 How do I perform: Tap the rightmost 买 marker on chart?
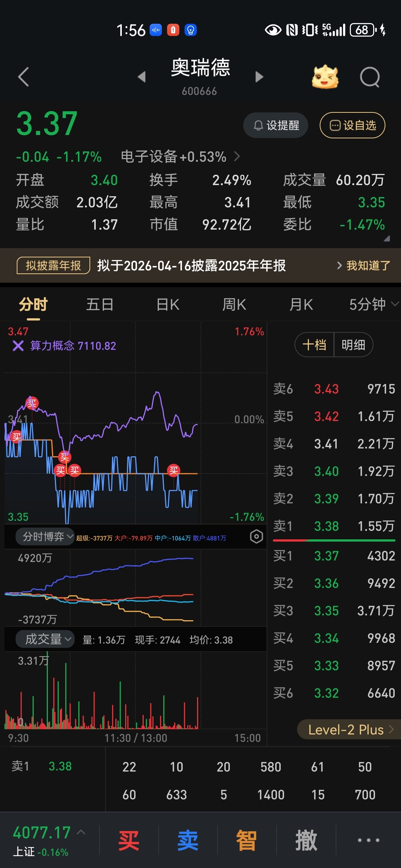point(173,470)
